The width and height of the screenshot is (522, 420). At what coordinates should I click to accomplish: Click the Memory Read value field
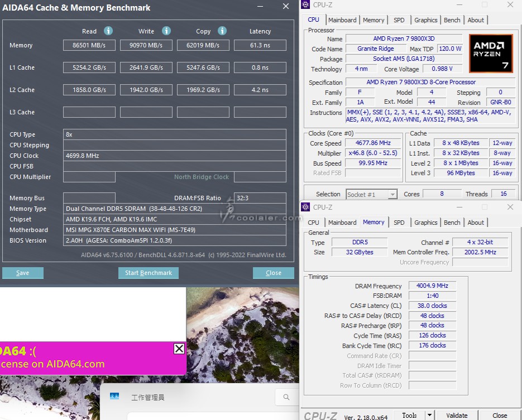point(89,45)
